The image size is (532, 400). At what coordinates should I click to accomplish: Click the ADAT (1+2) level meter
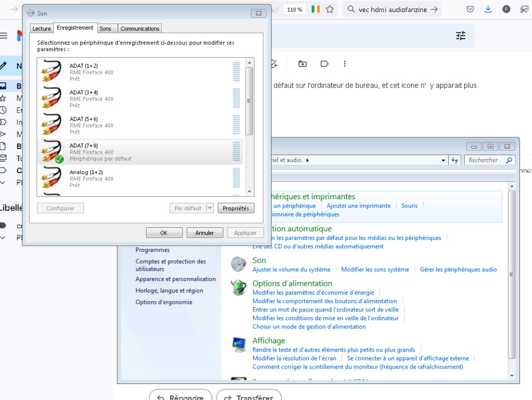pyautogui.click(x=236, y=71)
